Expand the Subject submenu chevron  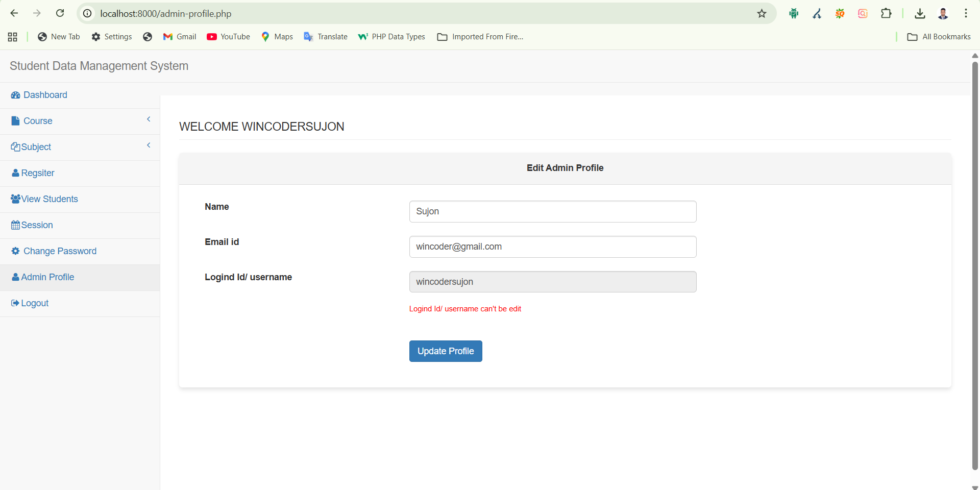(149, 145)
